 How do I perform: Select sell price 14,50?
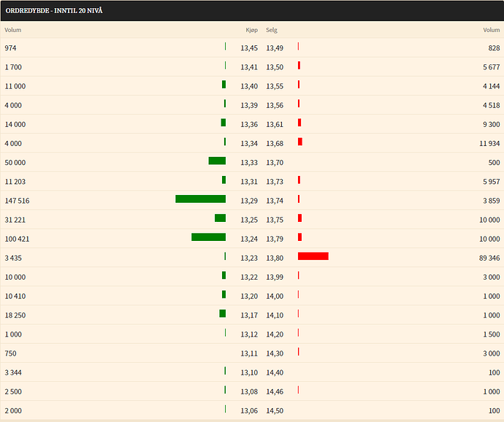(x=275, y=411)
